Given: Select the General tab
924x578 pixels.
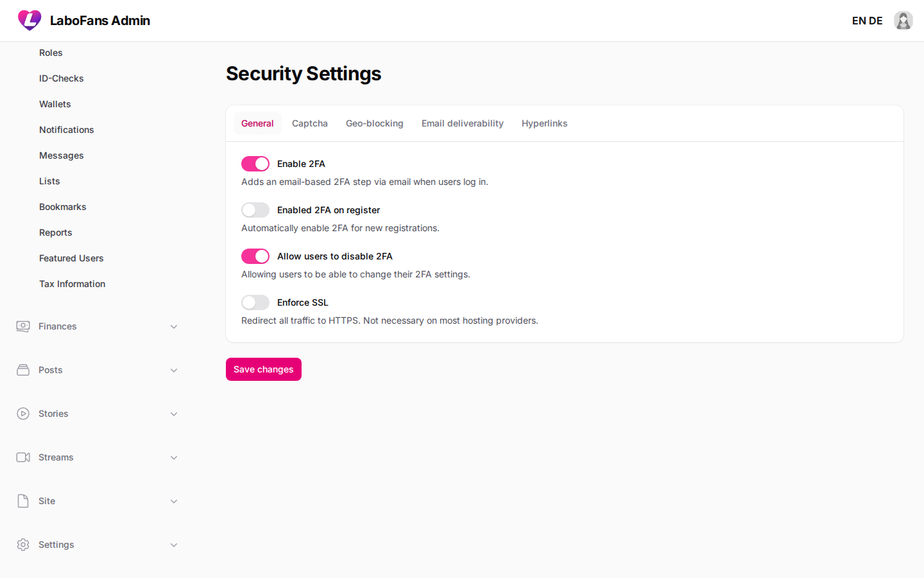Looking at the screenshot, I should (257, 123).
